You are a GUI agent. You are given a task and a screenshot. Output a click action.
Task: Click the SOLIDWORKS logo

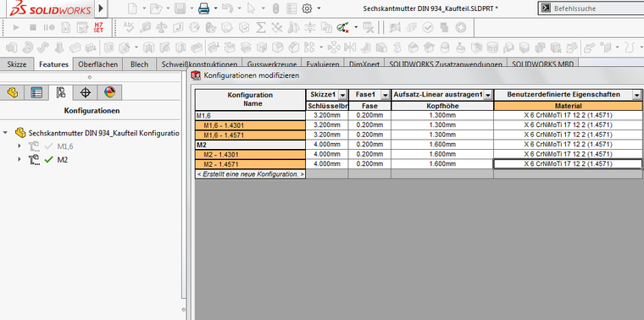(x=50, y=8)
